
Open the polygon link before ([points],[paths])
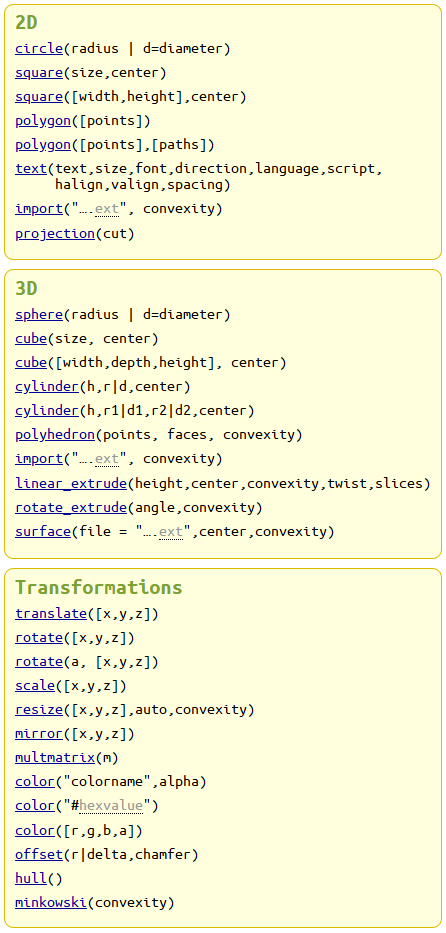pyautogui.click(x=43, y=145)
